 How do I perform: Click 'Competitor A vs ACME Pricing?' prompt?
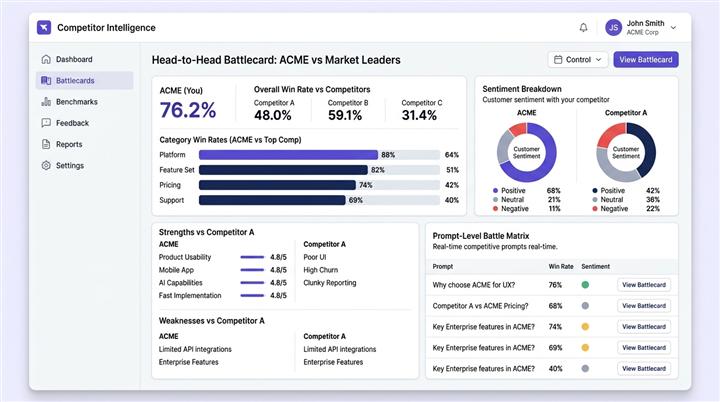480,306
